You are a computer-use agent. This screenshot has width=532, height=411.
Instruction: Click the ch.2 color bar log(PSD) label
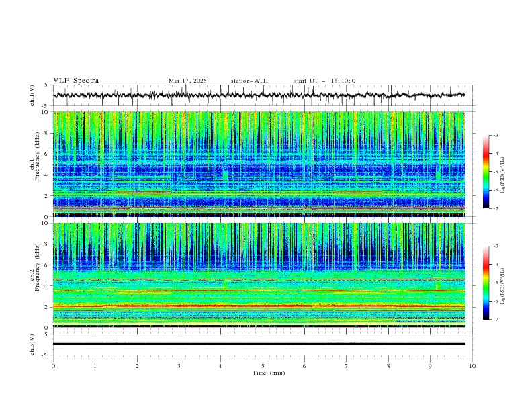(503, 286)
